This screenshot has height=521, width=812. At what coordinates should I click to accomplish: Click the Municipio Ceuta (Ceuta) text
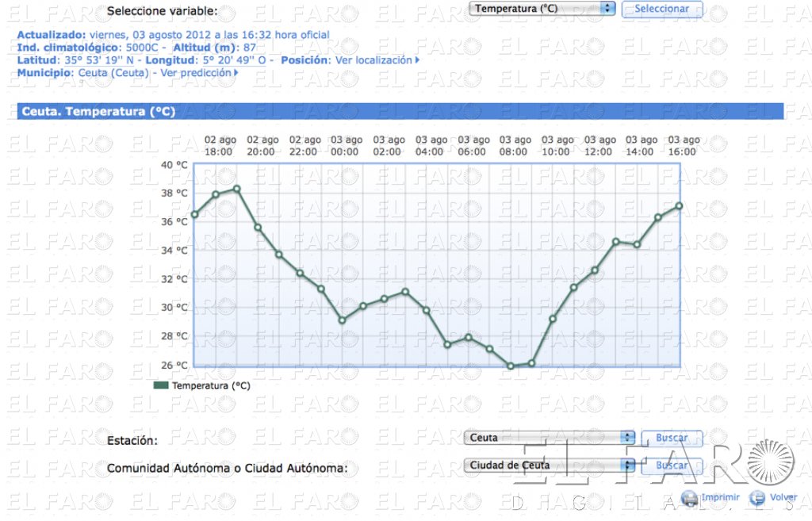pyautogui.click(x=113, y=73)
